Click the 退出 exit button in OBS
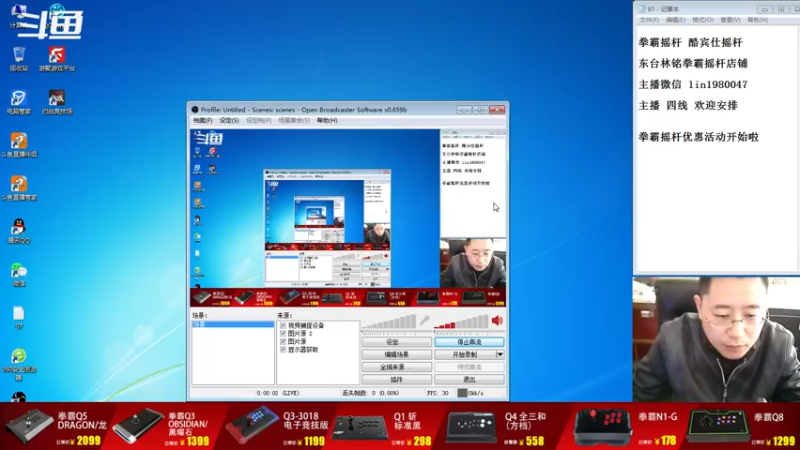 pos(469,380)
